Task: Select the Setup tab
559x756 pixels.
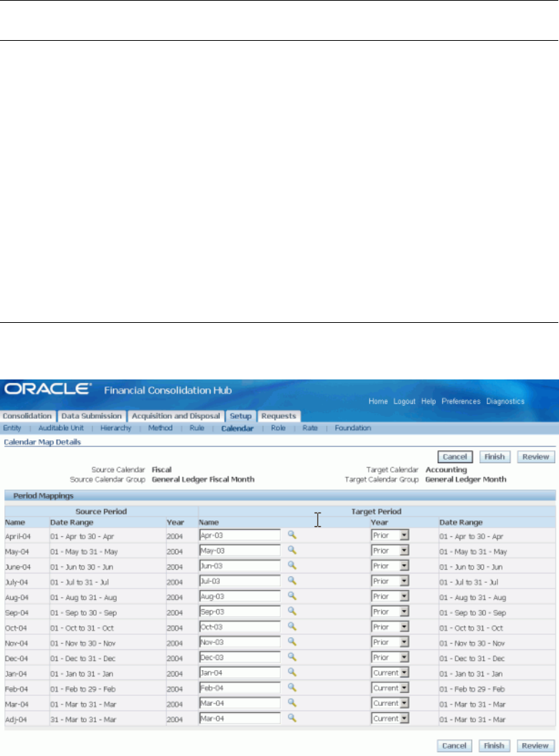Action: [240, 416]
